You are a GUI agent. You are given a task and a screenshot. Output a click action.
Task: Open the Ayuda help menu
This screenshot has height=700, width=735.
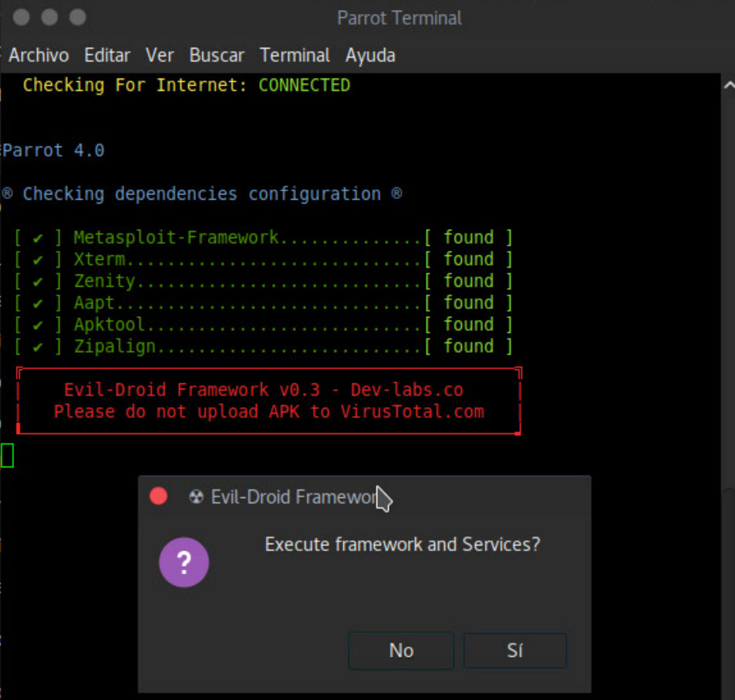click(x=370, y=56)
